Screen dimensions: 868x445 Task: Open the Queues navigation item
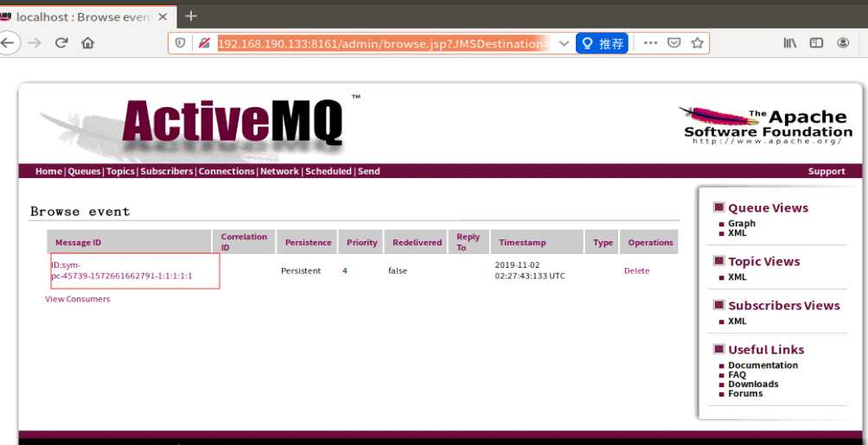click(84, 171)
